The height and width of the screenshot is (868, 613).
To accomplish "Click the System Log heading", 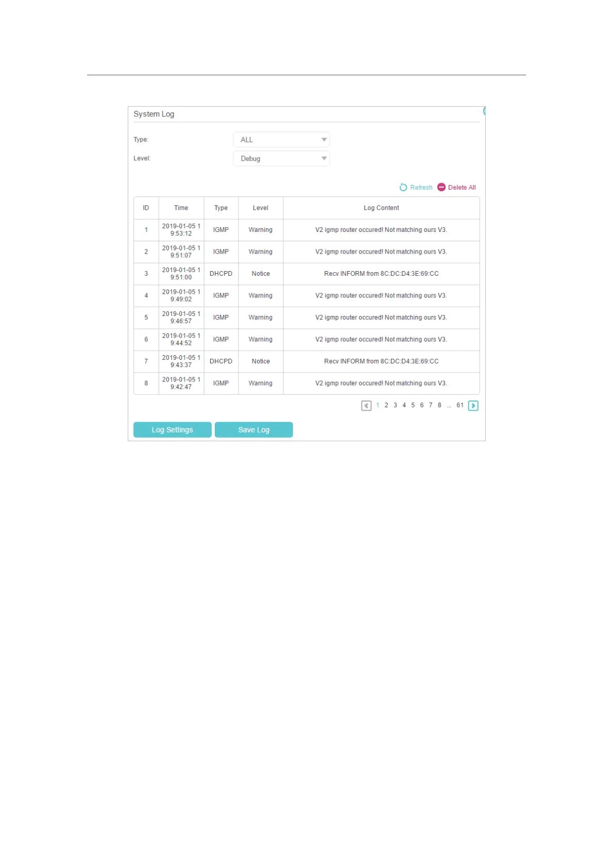I will [x=154, y=114].
